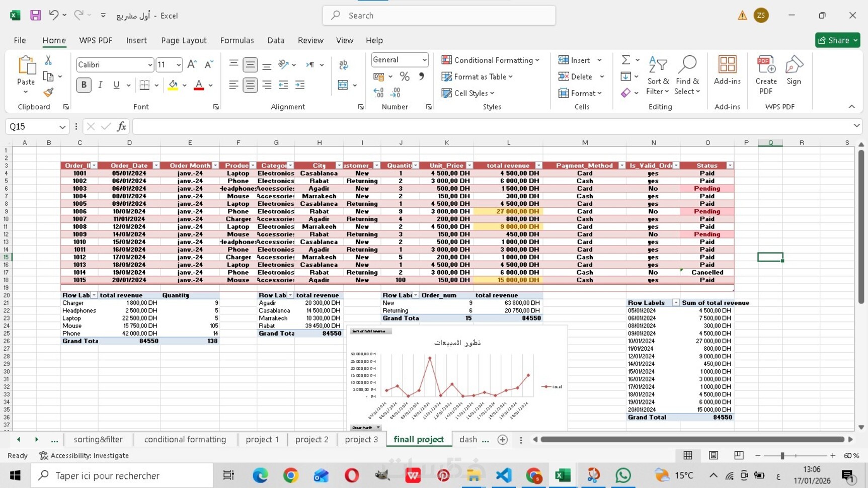Image resolution: width=868 pixels, height=488 pixels.
Task: Toggle Center horizontal alignment
Action: point(250,85)
